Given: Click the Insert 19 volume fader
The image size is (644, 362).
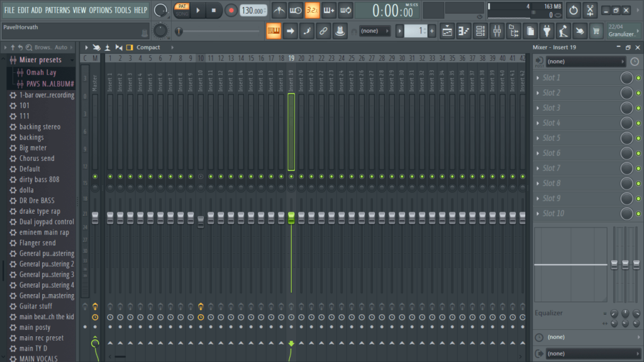Looking at the screenshot, I should pyautogui.click(x=291, y=217).
